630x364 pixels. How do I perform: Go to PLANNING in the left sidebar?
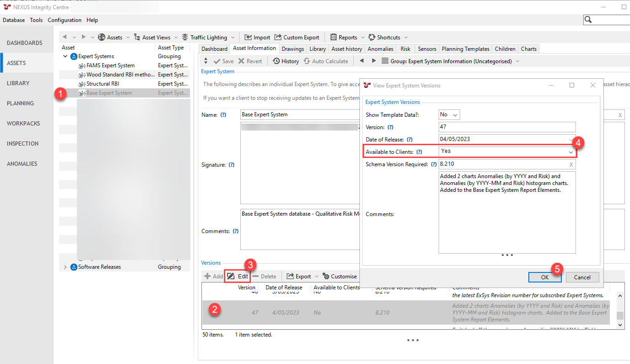pyautogui.click(x=20, y=103)
